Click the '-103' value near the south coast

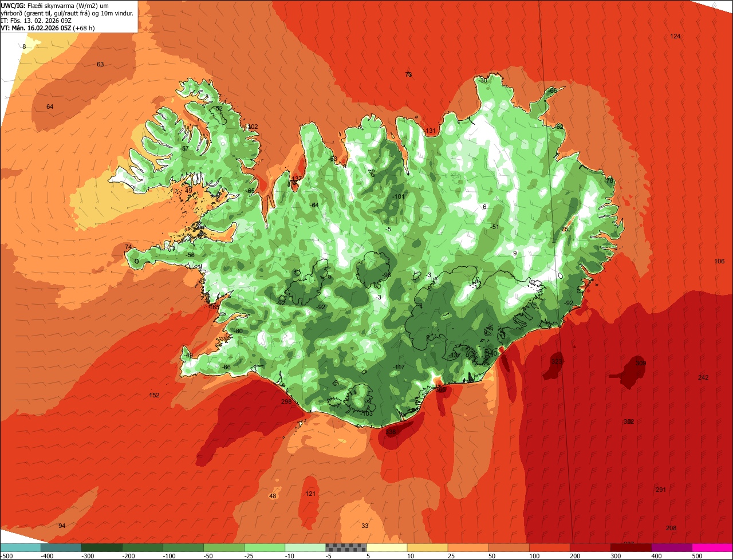[x=367, y=414]
